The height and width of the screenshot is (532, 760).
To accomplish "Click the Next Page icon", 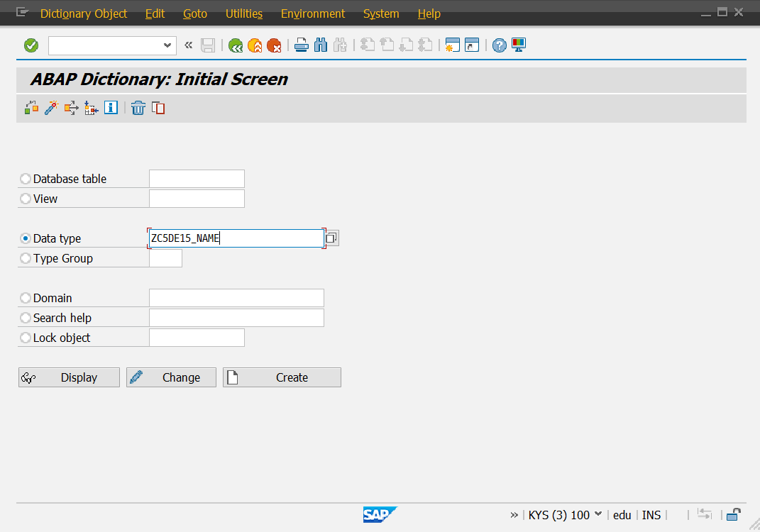I will click(x=406, y=45).
